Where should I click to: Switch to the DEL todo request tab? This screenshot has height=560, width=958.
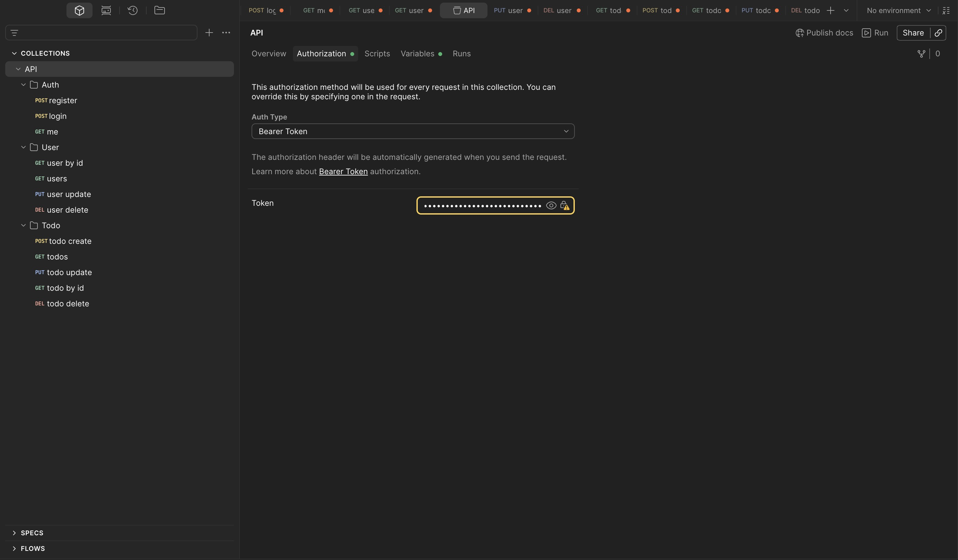(x=805, y=11)
